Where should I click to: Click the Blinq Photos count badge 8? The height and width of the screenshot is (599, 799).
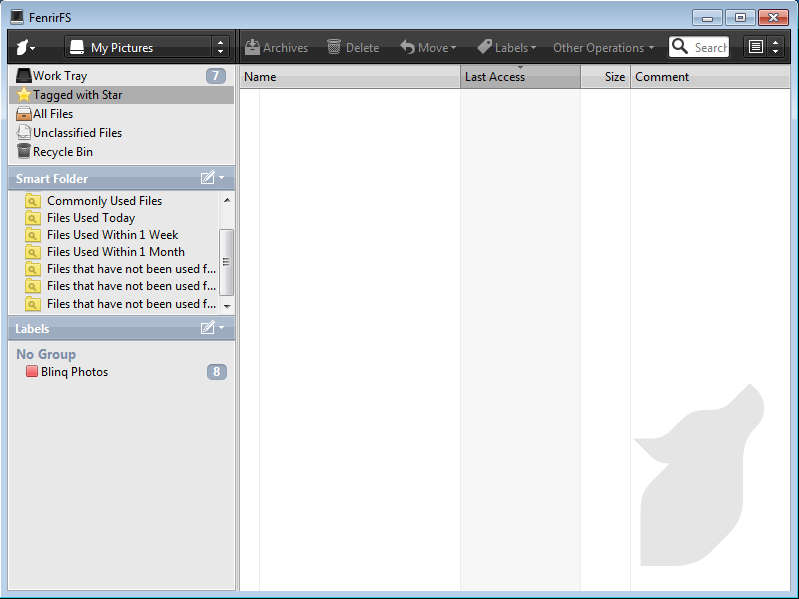(x=217, y=372)
